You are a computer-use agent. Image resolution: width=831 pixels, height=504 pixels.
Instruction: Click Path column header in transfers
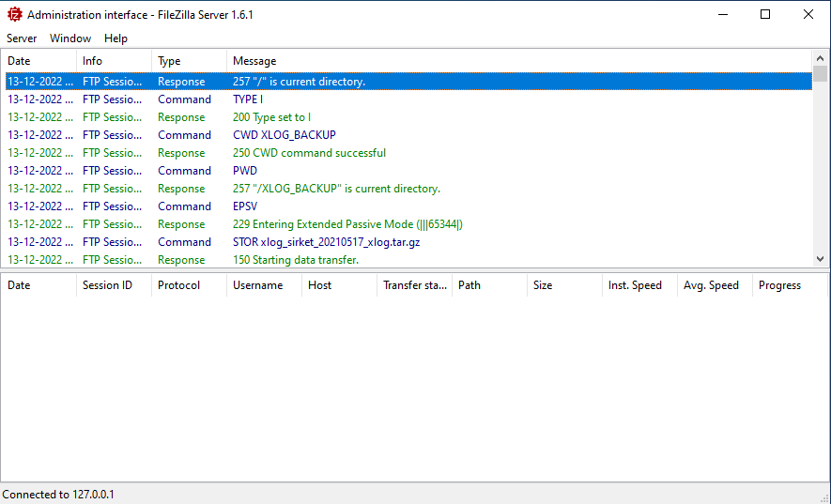(490, 285)
